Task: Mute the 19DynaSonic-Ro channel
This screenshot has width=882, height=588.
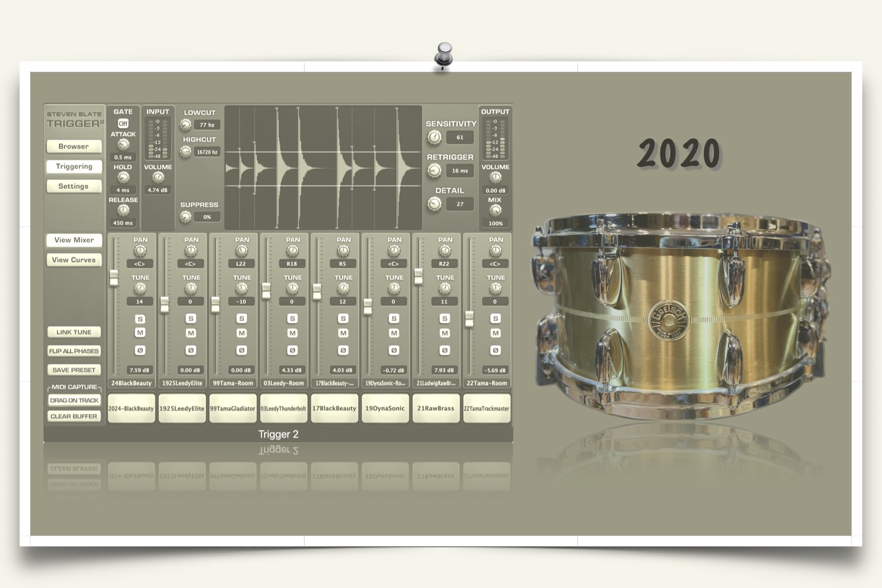Action: (x=394, y=333)
